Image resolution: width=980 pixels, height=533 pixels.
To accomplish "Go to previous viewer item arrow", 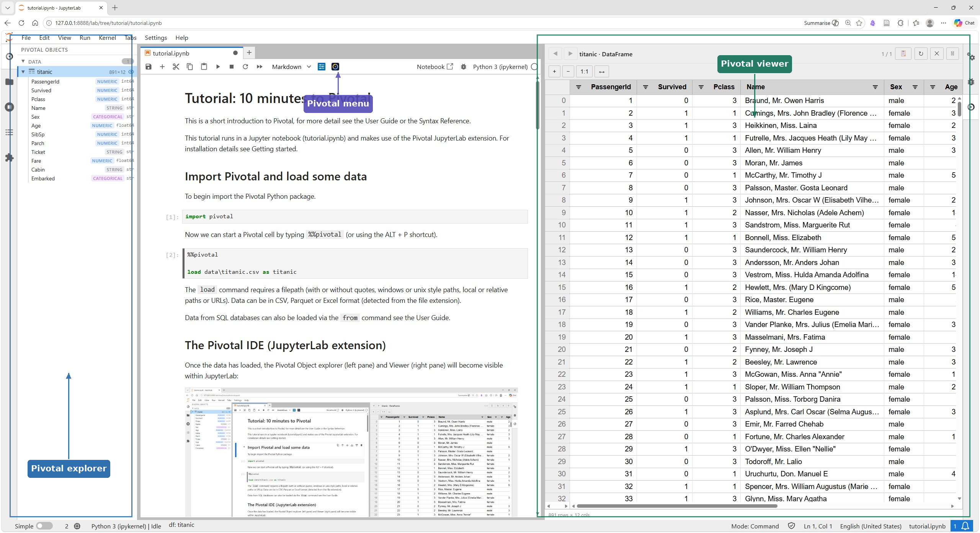I will pos(555,54).
